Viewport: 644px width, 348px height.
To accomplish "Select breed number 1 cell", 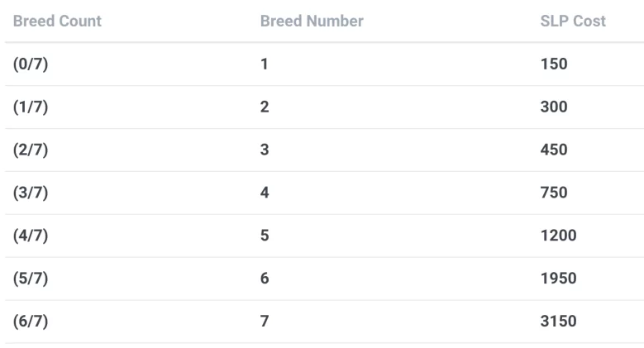I will [x=265, y=64].
